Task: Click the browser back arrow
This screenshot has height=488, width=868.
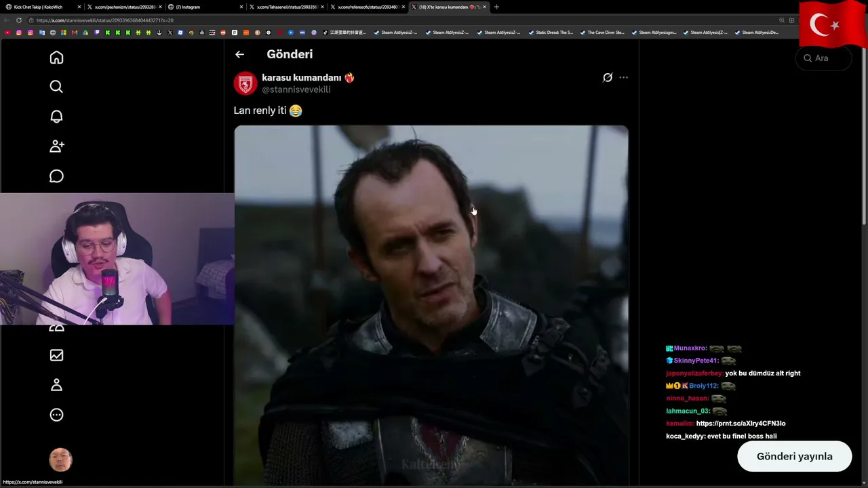Action: pyautogui.click(x=6, y=20)
